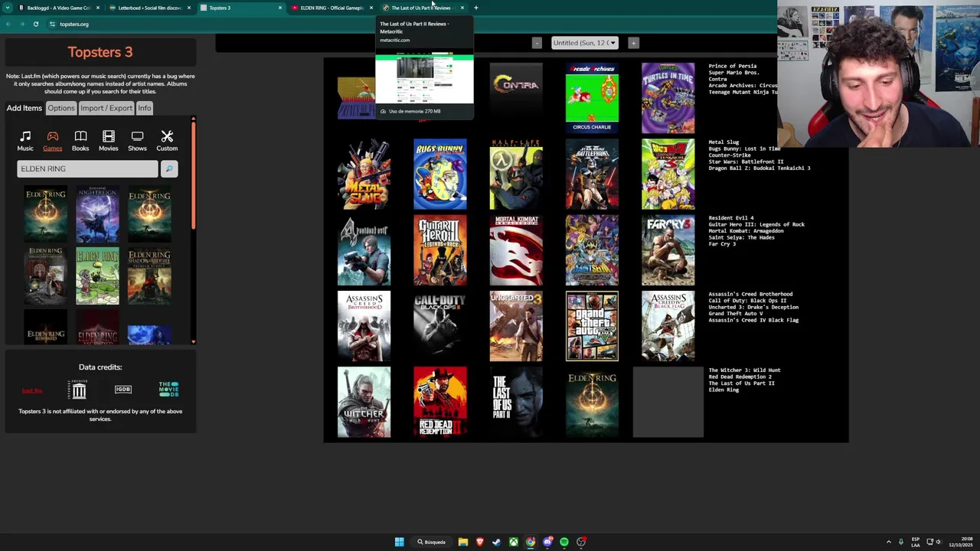Select the Shows TV icon
Image resolution: width=980 pixels, height=551 pixels.
tap(137, 136)
